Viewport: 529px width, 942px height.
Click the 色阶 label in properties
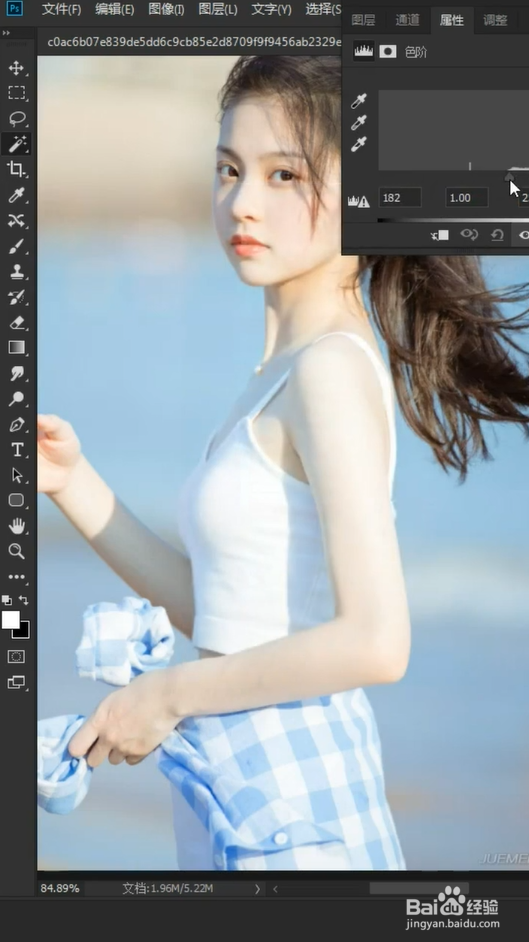416,52
